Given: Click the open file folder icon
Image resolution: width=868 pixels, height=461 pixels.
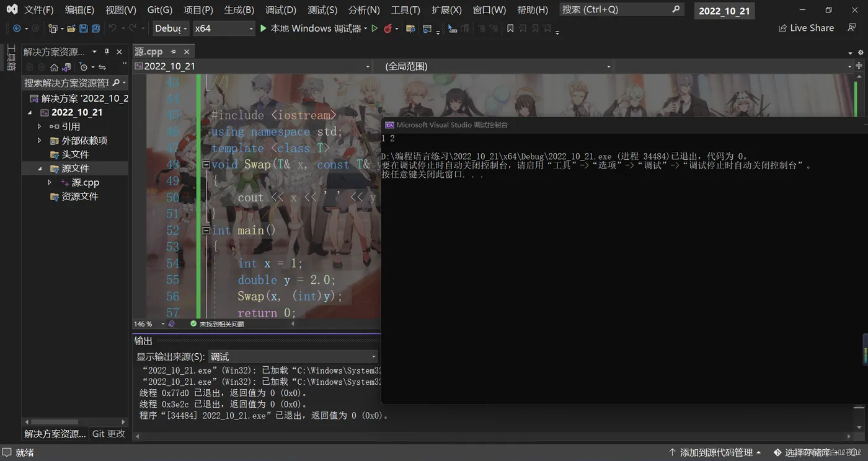Looking at the screenshot, I should pos(71,29).
